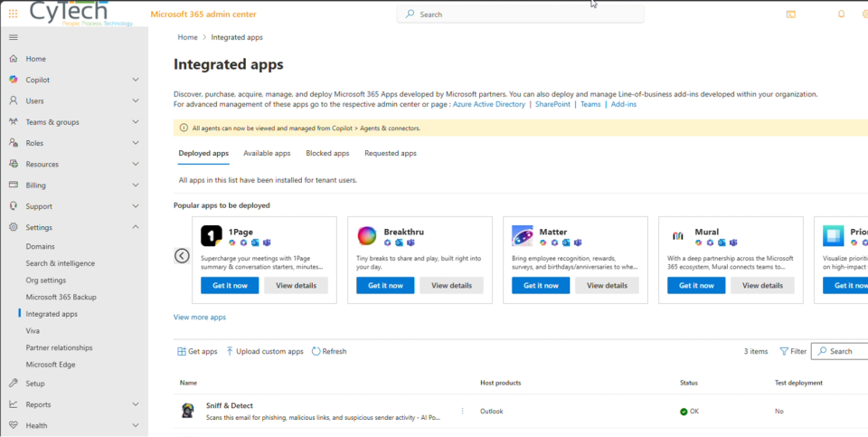This screenshot has width=868, height=437.
Task: Click the Matter app logo
Action: pos(523,236)
